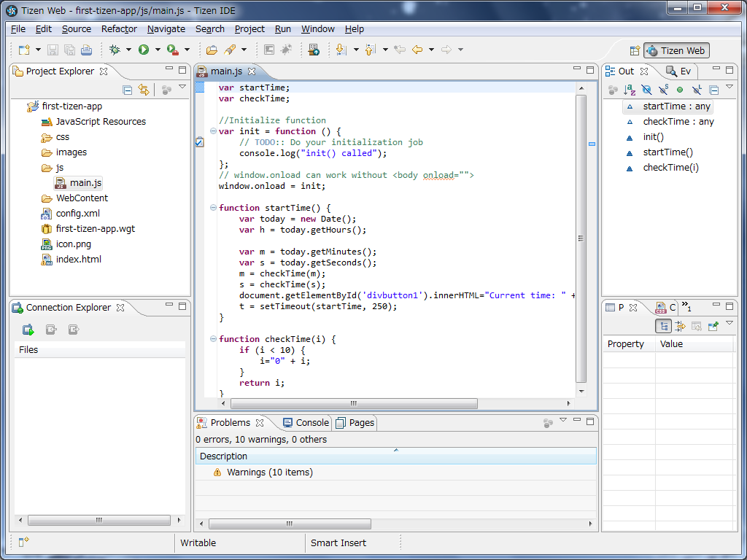This screenshot has width=747, height=560.
Task: Open the Run configurations dropdown arrow
Action: (x=158, y=50)
